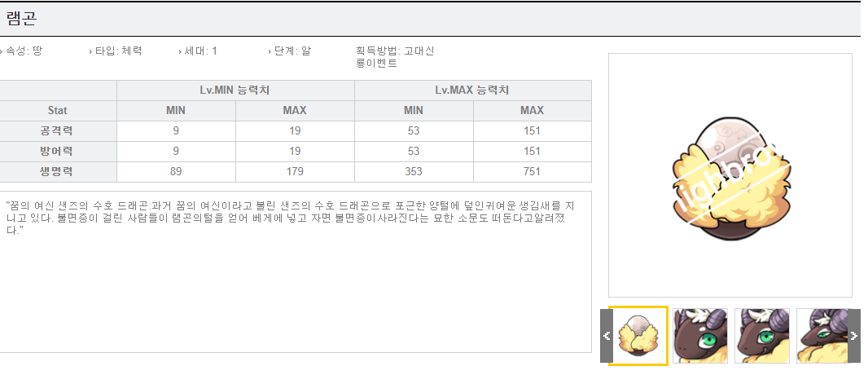Screen dimensions: 868x375
Task: Click the left arrow of thumbnail carousel
Action: tap(606, 335)
